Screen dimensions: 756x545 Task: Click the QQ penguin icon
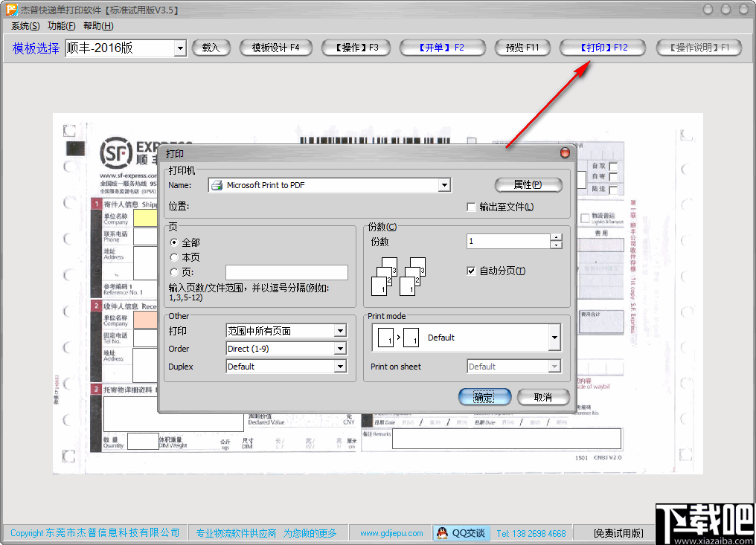[442, 533]
